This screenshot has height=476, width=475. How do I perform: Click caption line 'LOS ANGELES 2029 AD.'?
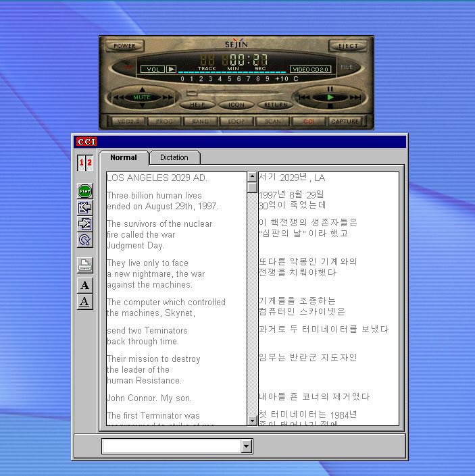(x=157, y=178)
